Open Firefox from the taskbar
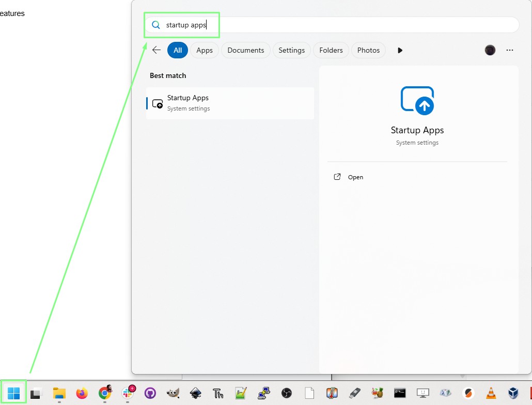The image size is (532, 405). pos(82,393)
